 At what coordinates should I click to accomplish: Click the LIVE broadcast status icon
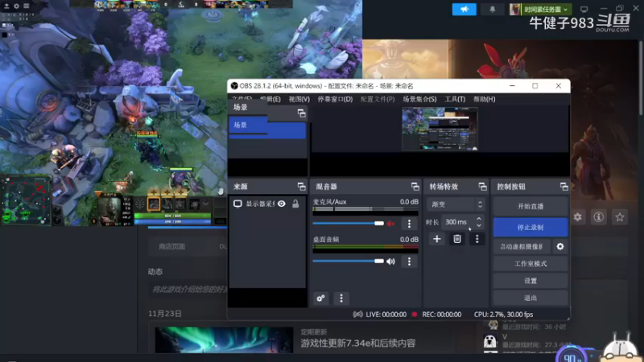tap(357, 315)
